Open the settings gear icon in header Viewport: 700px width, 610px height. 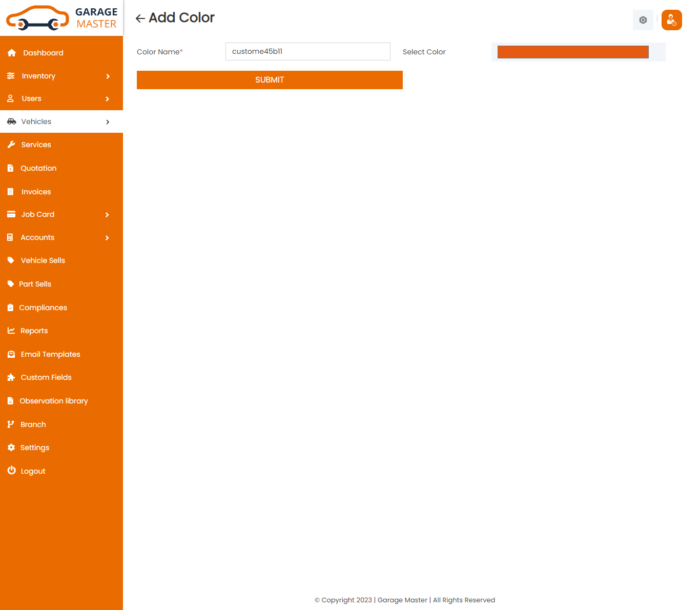coord(643,20)
